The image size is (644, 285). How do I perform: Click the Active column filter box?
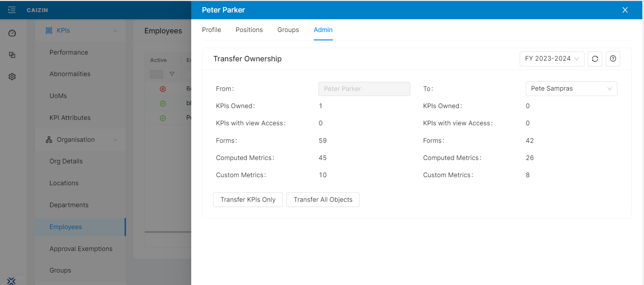click(157, 74)
